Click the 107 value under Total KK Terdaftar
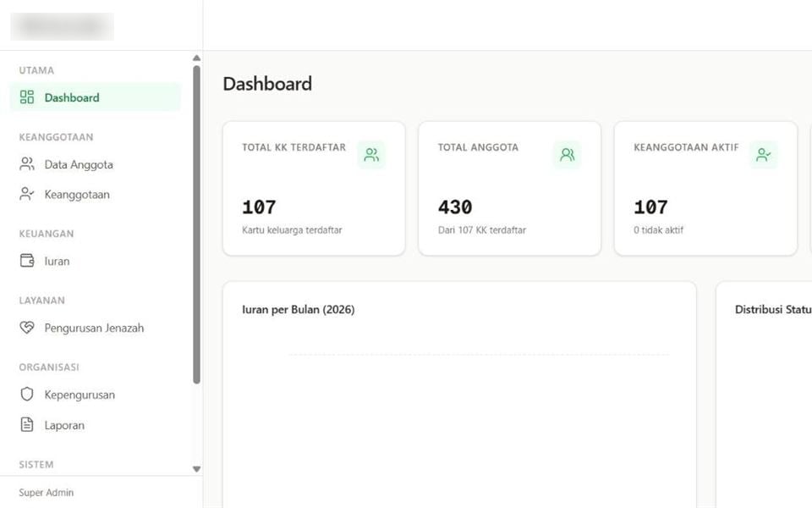 click(x=259, y=207)
